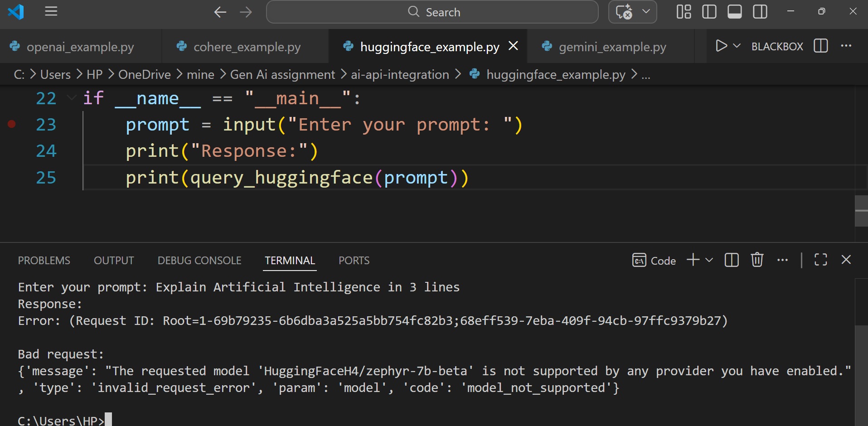Switch to gemini_example.py tab
The width and height of the screenshot is (868, 426).
pyautogui.click(x=611, y=47)
